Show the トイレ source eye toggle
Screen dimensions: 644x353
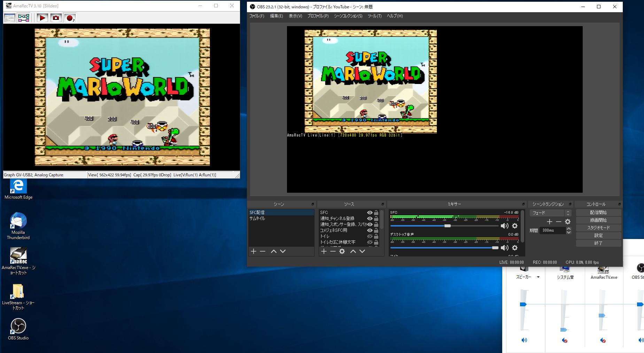click(370, 236)
